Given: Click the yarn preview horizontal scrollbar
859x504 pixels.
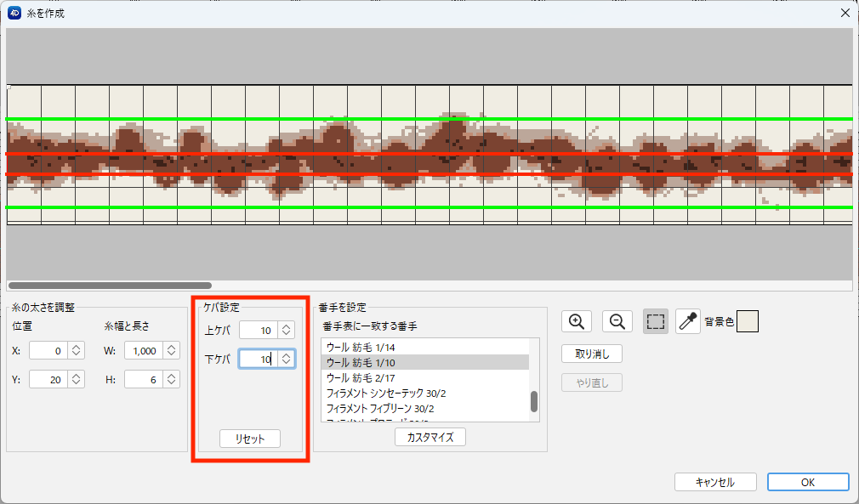Looking at the screenshot, I should [x=110, y=286].
